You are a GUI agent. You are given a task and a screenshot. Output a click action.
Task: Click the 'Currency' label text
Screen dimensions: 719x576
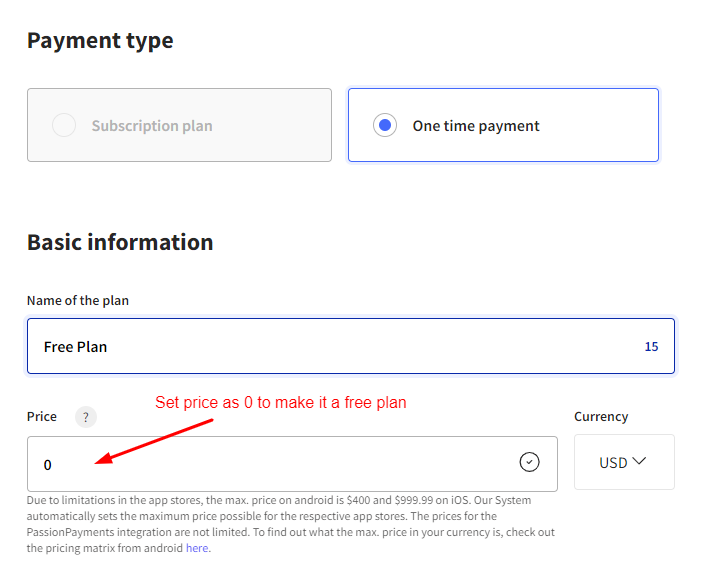pos(601,416)
